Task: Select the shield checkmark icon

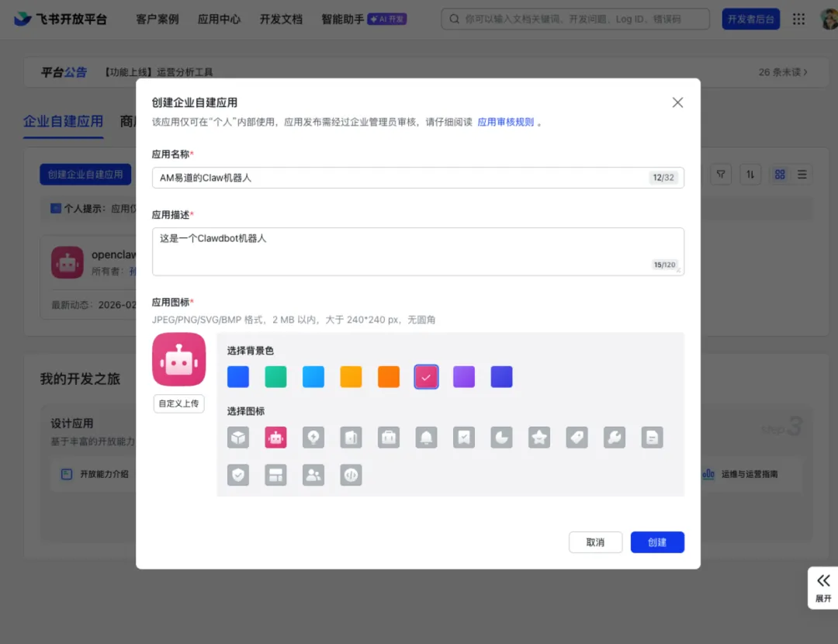Action: 238,475
